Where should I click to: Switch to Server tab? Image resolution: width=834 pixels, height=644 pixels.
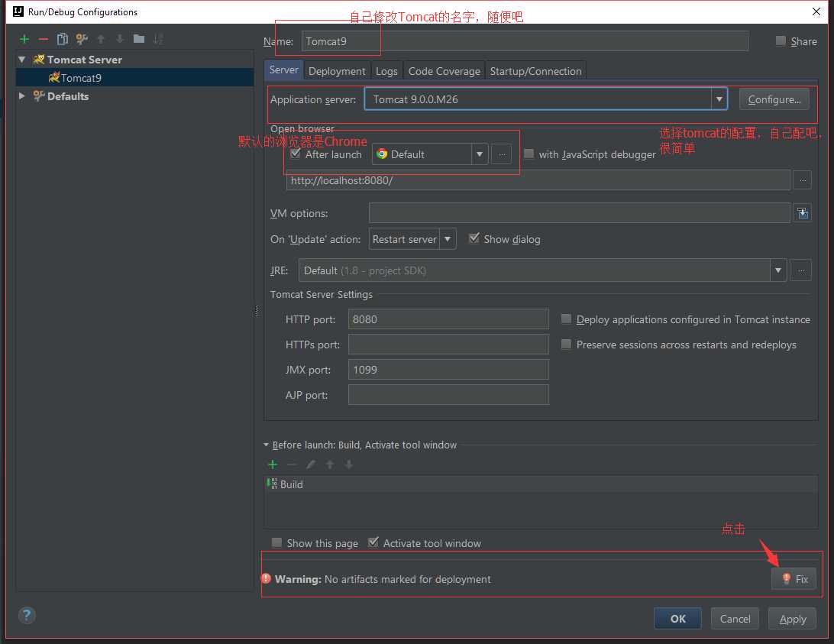(283, 70)
